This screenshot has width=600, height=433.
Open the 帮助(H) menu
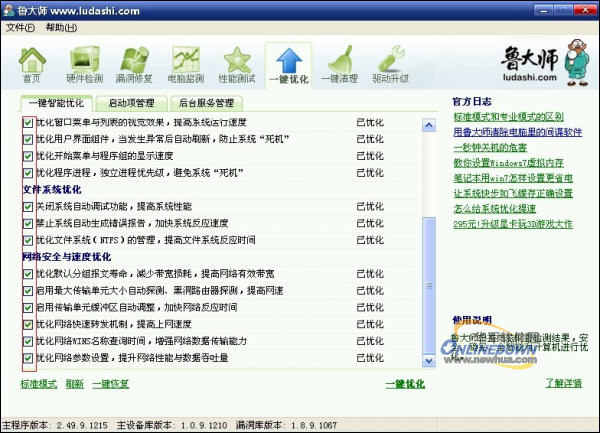click(x=60, y=27)
